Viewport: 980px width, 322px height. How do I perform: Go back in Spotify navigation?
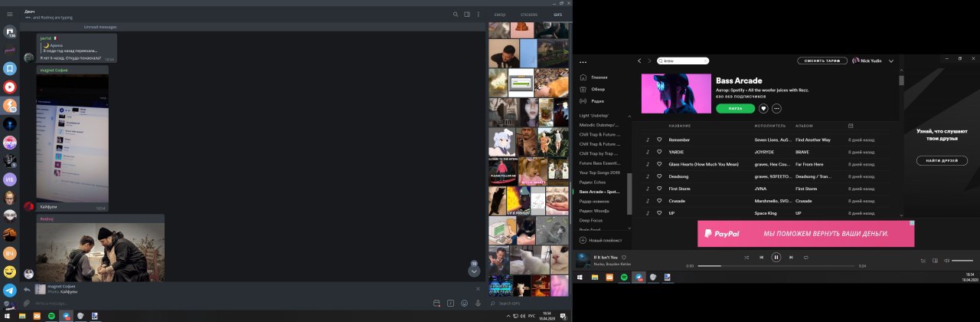pyautogui.click(x=639, y=61)
